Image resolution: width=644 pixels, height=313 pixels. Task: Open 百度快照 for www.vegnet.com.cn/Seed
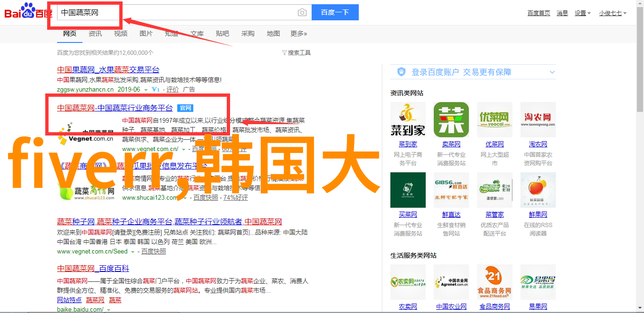[x=154, y=252]
